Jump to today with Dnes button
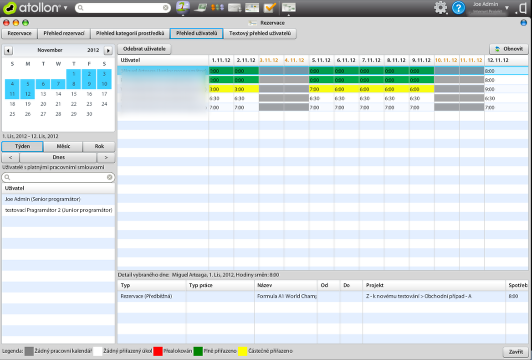Viewport: 532px width, 360px height. coord(58,157)
